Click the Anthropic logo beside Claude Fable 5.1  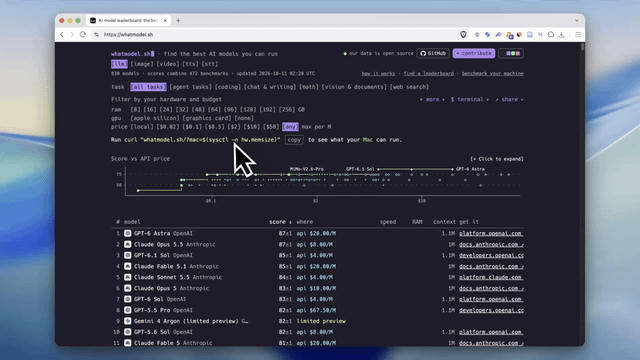click(x=127, y=266)
